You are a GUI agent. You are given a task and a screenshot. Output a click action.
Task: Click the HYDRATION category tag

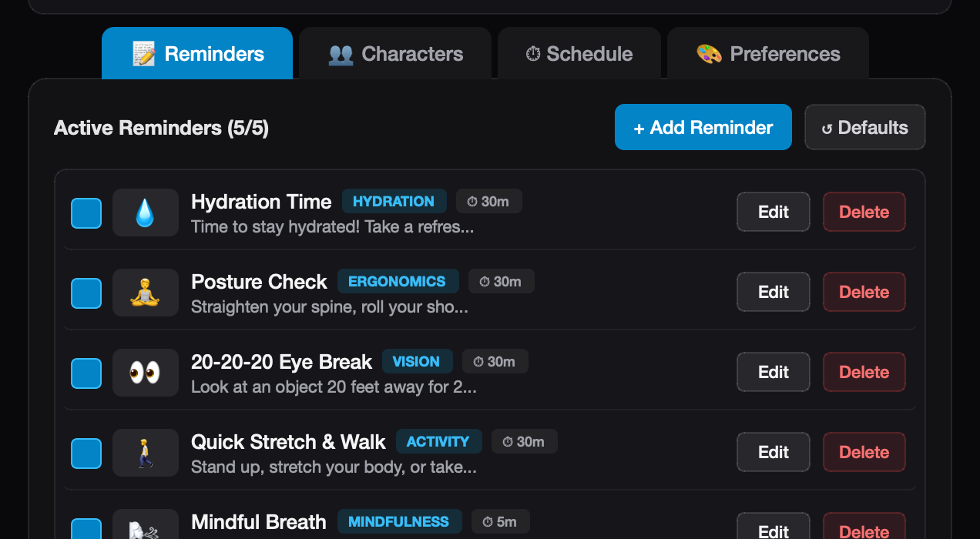(x=394, y=201)
